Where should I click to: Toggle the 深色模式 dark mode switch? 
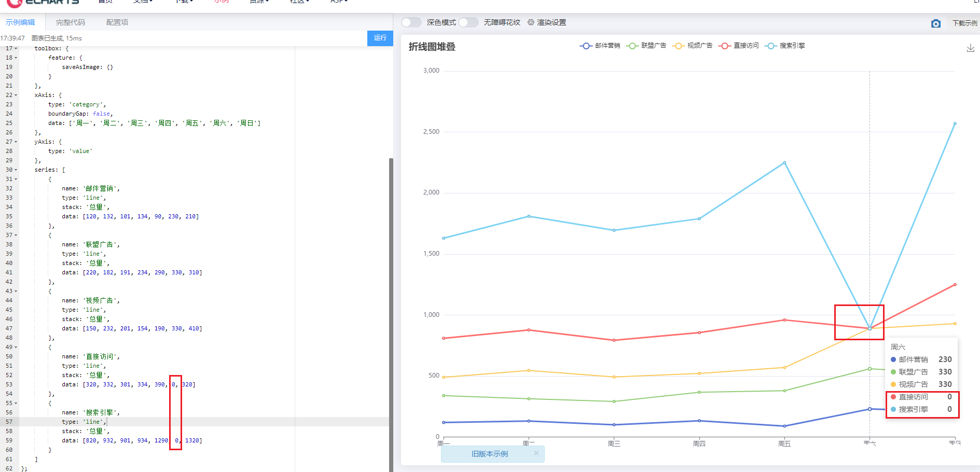pos(411,22)
